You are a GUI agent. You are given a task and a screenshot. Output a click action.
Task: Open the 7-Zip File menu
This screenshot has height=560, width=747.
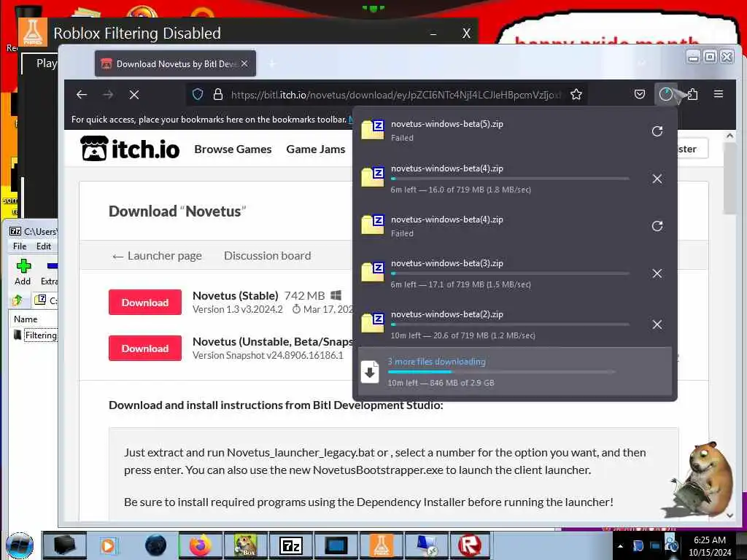click(20, 246)
